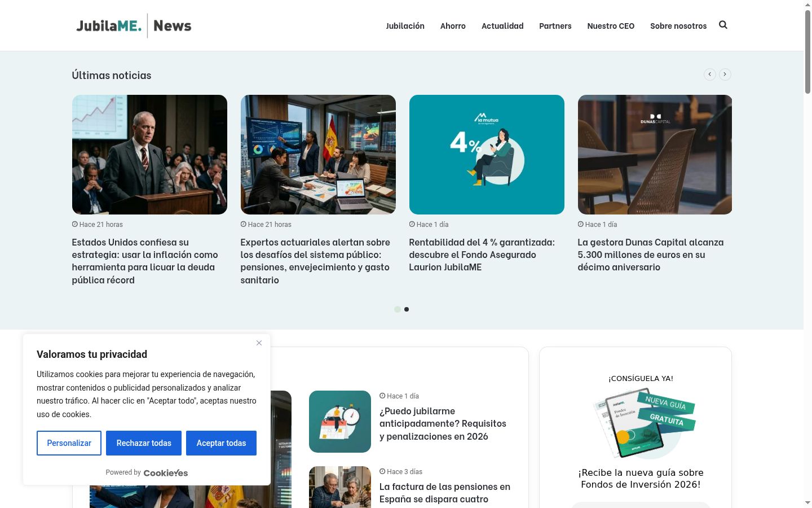This screenshot has height=508, width=812.
Task: Open Rentabilidad del 4 % article headline
Action: 482,255
